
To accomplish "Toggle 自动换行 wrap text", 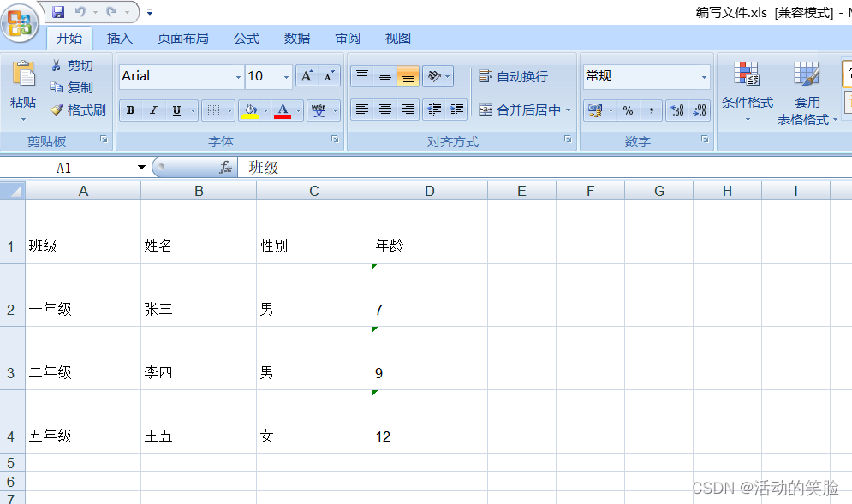I will pyautogui.click(x=514, y=76).
